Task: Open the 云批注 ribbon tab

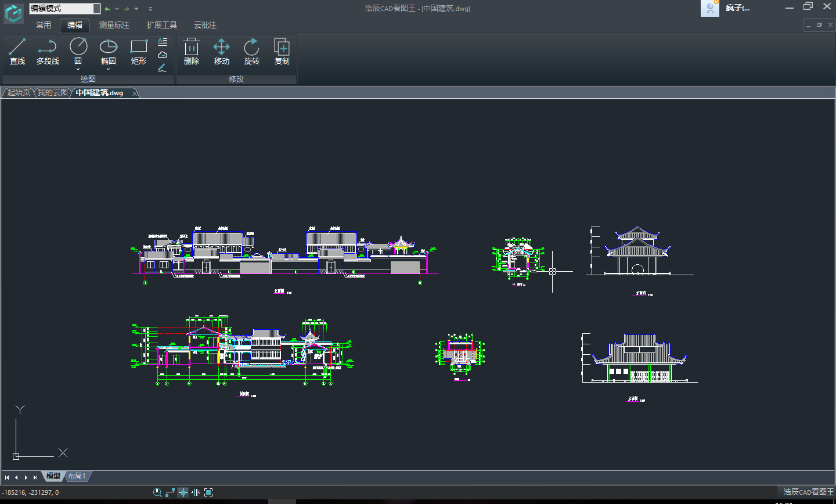Action: pos(206,25)
